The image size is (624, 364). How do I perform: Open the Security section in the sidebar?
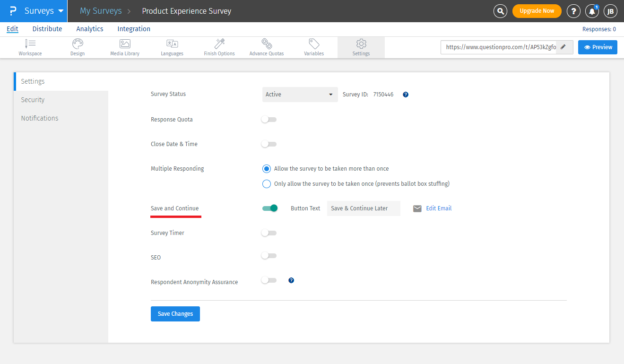point(33,99)
